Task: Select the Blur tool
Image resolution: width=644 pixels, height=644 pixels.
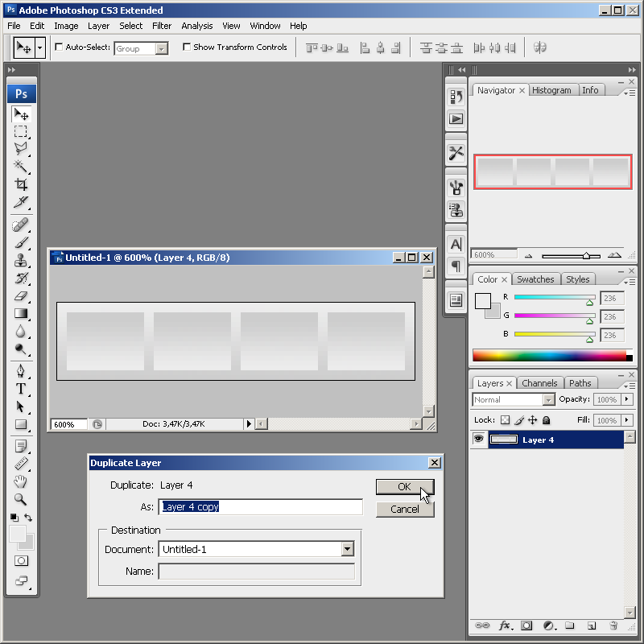Action: (x=21, y=331)
